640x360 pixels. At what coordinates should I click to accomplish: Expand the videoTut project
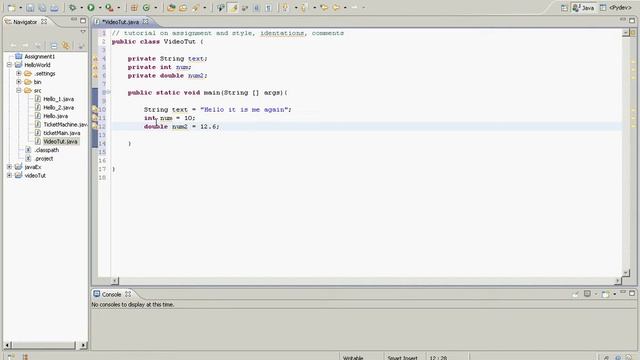click(9, 176)
